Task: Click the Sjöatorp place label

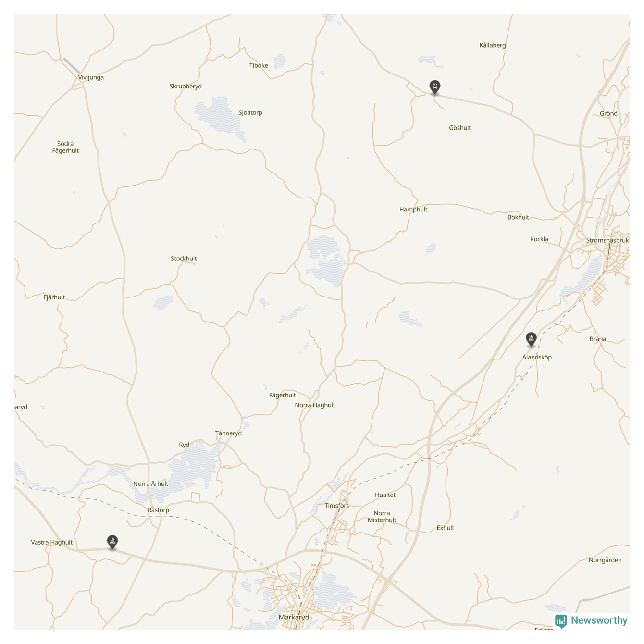Action: click(x=250, y=113)
